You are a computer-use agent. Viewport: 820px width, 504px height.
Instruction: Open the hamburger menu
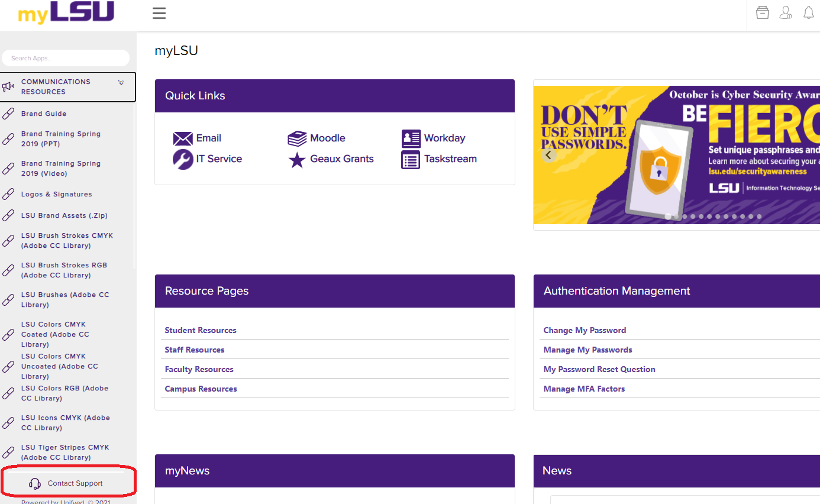point(159,13)
